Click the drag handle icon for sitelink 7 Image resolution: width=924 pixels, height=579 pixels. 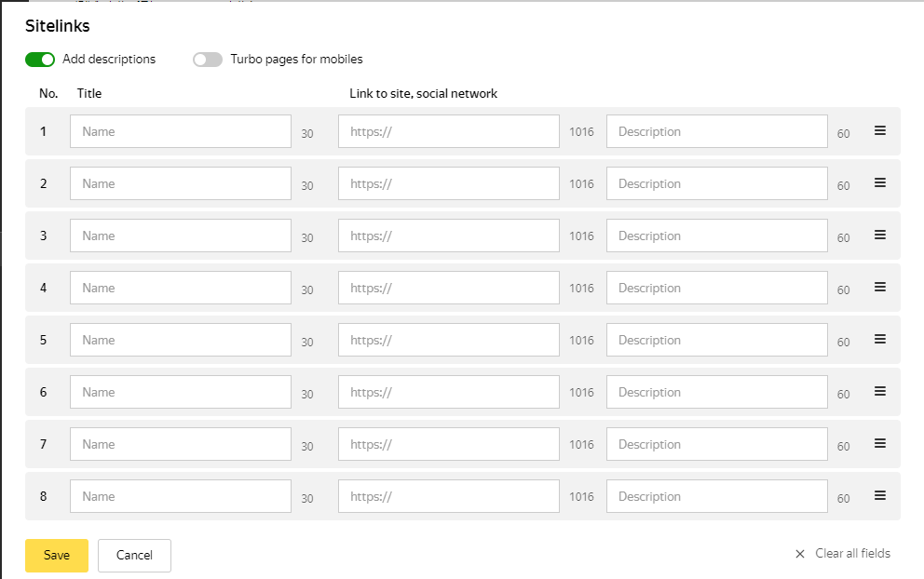[x=879, y=444]
